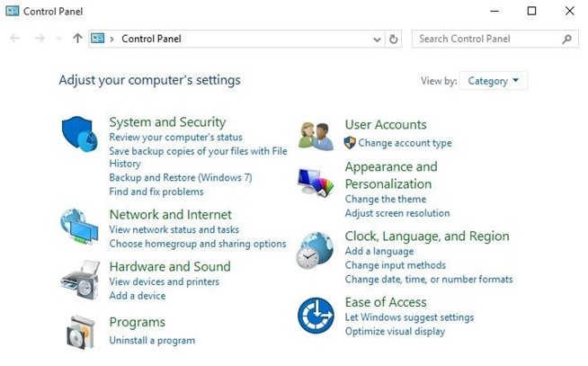Image resolution: width=588 pixels, height=366 pixels.
Task: Expand the address bar history dropdown
Action: pyautogui.click(x=377, y=39)
